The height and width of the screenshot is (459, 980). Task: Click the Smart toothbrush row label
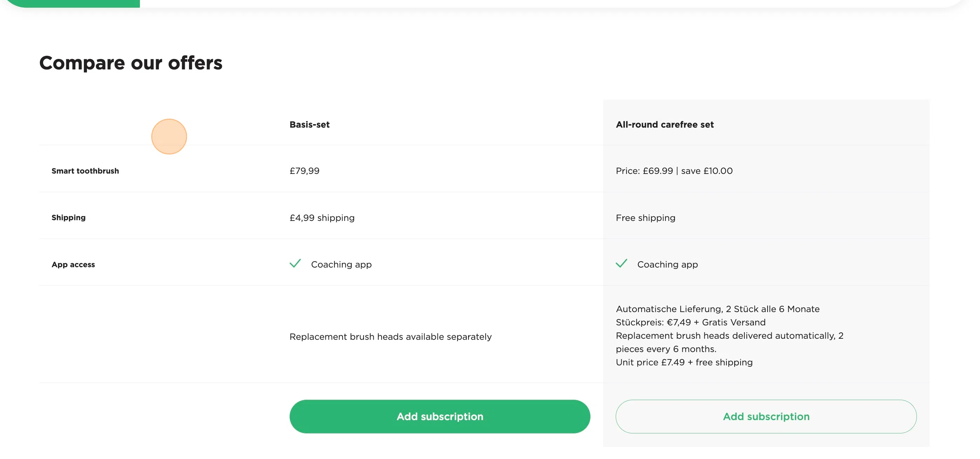85,171
